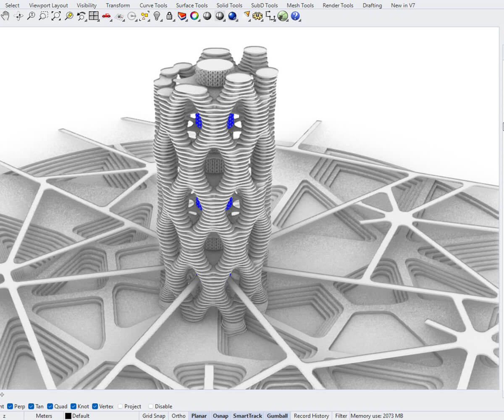Screen dimensions: 504x420
Task: Check the Disable osnap checkbox
Action: [150, 406]
